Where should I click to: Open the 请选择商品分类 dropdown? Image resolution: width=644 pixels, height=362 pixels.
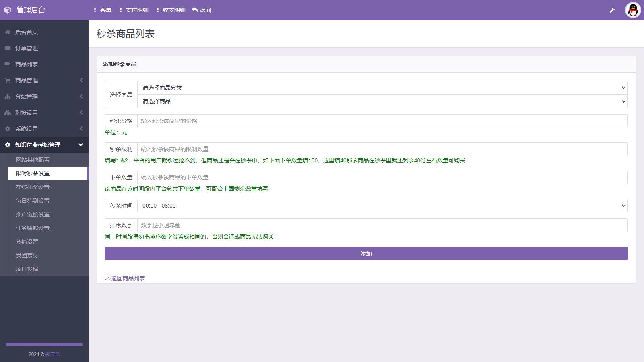(382, 88)
